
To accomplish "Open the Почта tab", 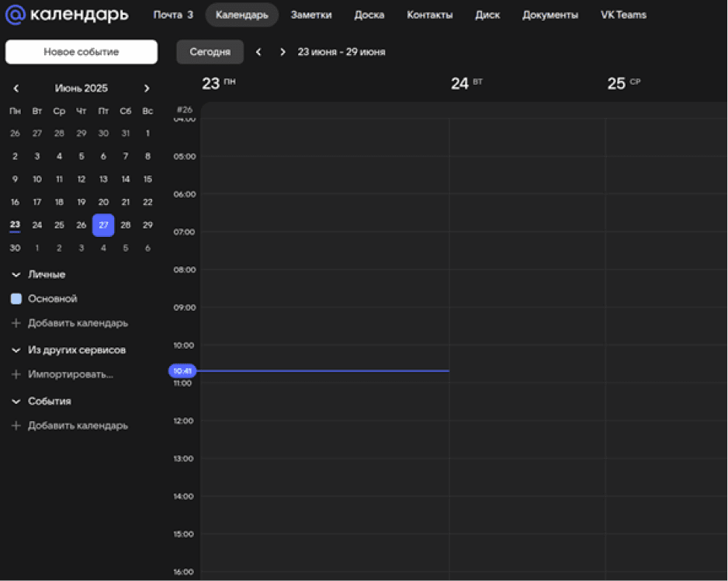I will coord(172,15).
